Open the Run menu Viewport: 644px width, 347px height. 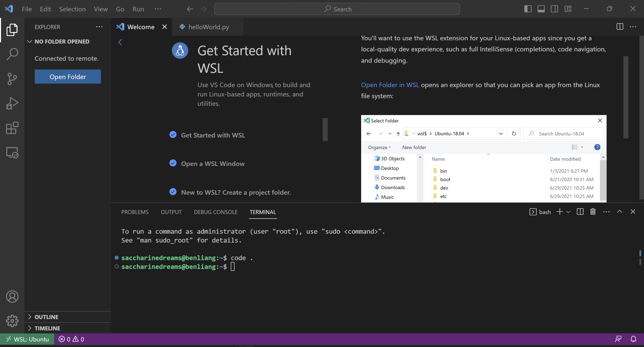pos(138,9)
